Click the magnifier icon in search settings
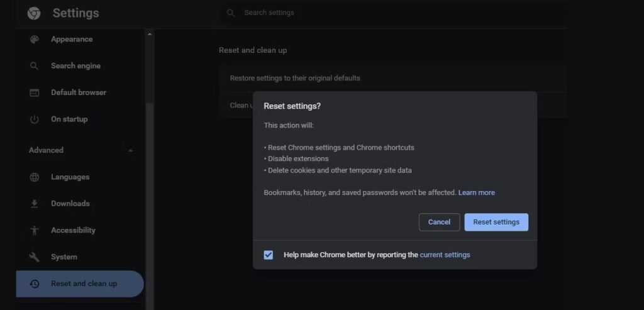Viewport: 644px width, 310px height. (x=231, y=13)
